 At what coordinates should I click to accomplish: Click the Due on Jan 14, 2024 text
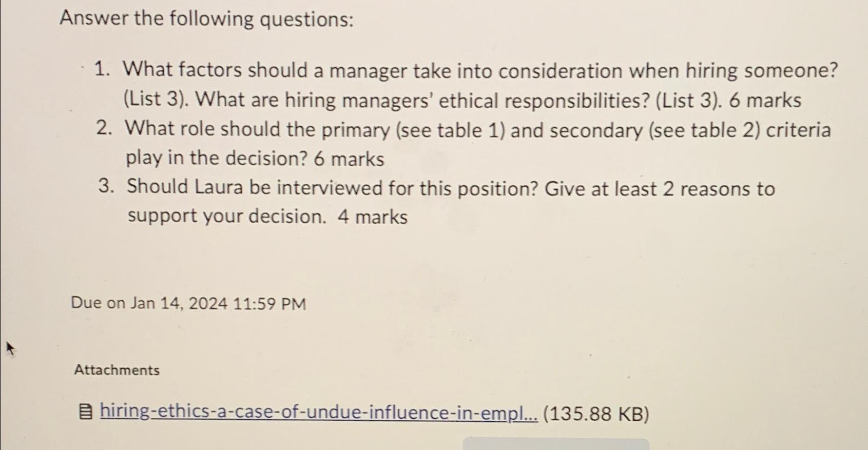tap(149, 303)
